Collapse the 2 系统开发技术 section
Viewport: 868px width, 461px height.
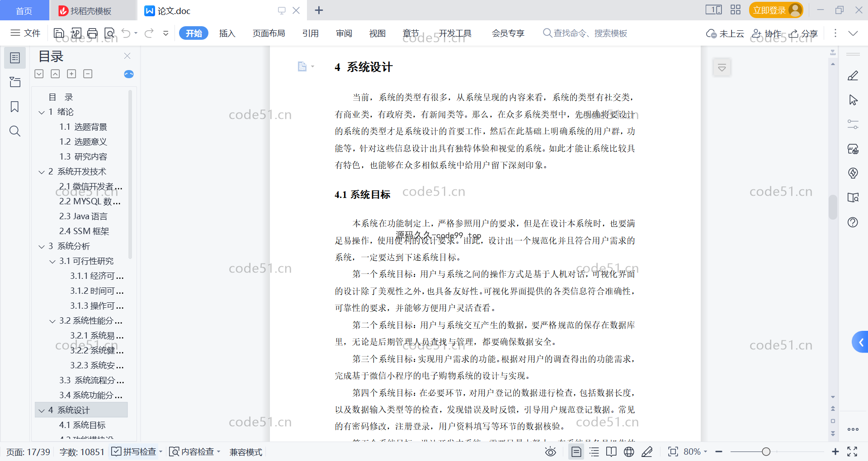pyautogui.click(x=42, y=172)
